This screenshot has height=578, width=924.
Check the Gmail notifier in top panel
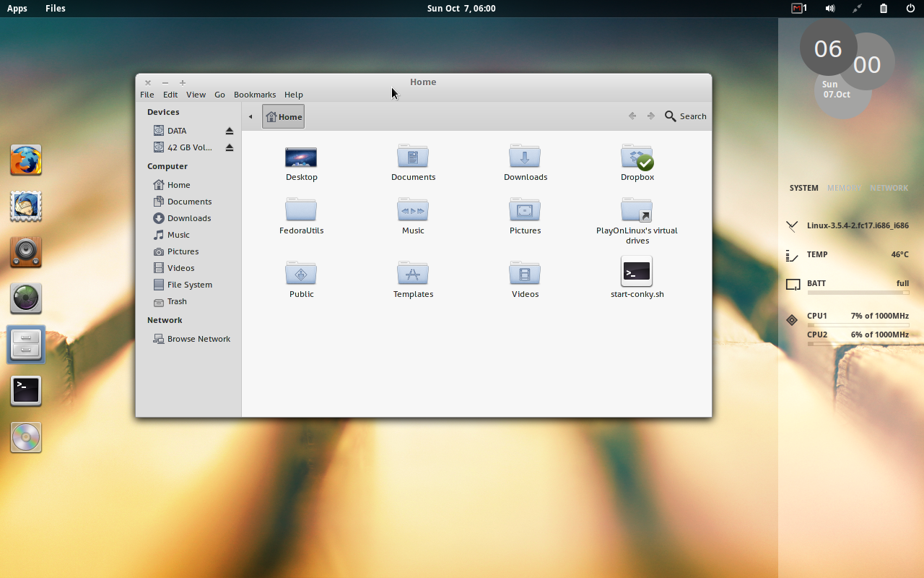tap(799, 9)
